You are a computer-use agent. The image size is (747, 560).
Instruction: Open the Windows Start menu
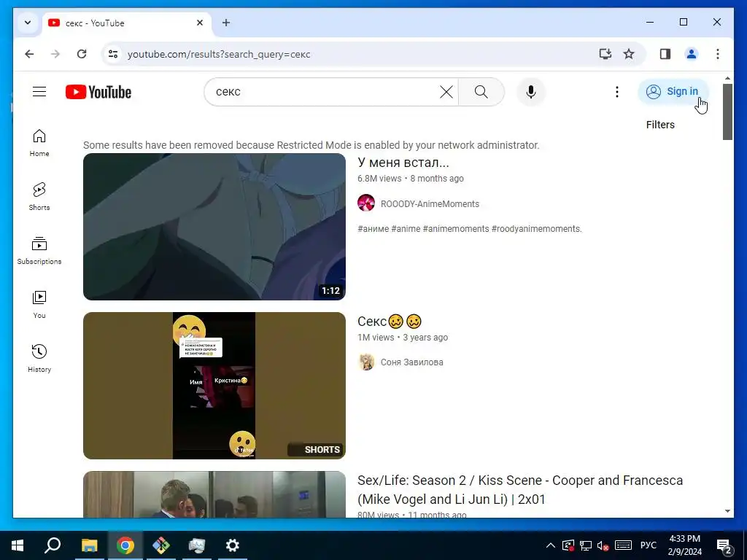pos(18,545)
